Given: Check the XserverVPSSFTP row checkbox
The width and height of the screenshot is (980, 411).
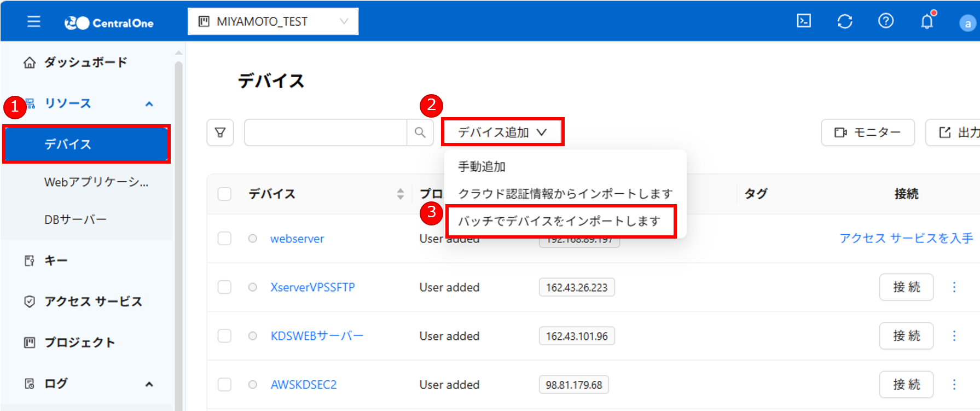Looking at the screenshot, I should (x=224, y=287).
